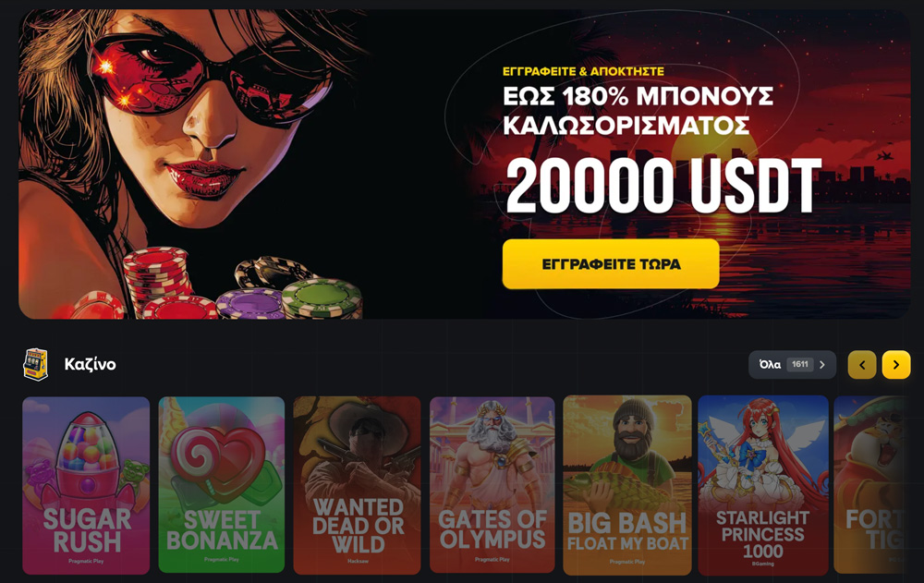924x583 pixels.
Task: Click the slot machine Καζίνο icon
Action: pyautogui.click(x=35, y=364)
